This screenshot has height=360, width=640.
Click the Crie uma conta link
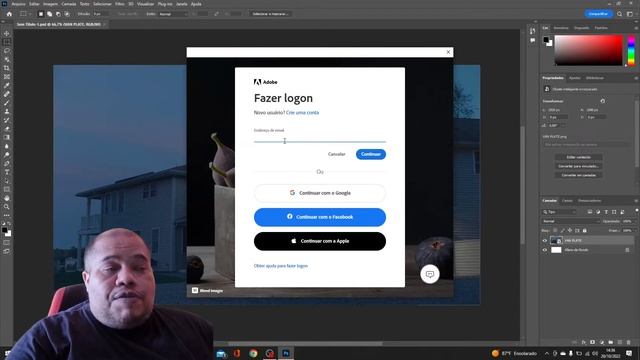tap(302, 113)
